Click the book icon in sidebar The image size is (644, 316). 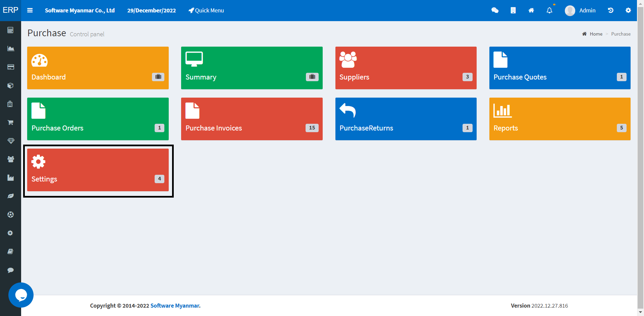pyautogui.click(x=10, y=251)
